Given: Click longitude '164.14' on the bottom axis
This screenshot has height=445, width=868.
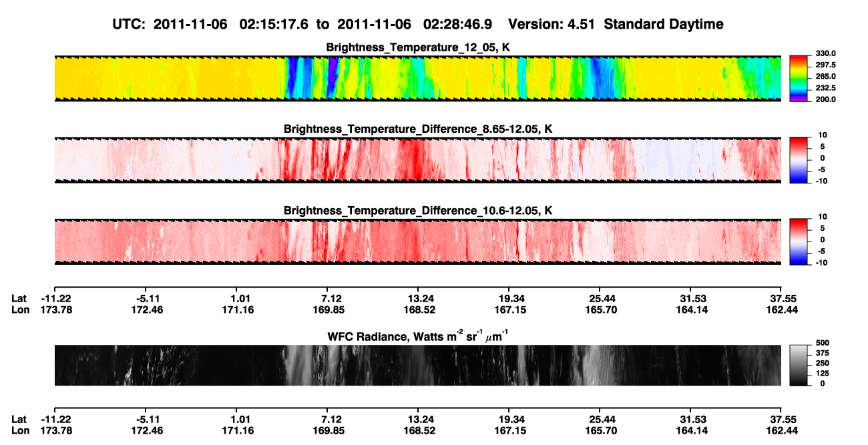Looking at the screenshot, I should point(691,431).
